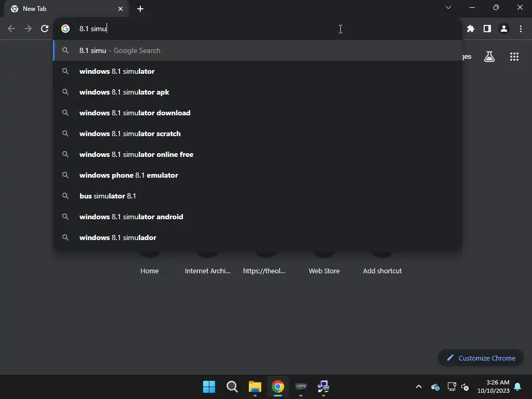Open the Windows Start menu

[209, 387]
